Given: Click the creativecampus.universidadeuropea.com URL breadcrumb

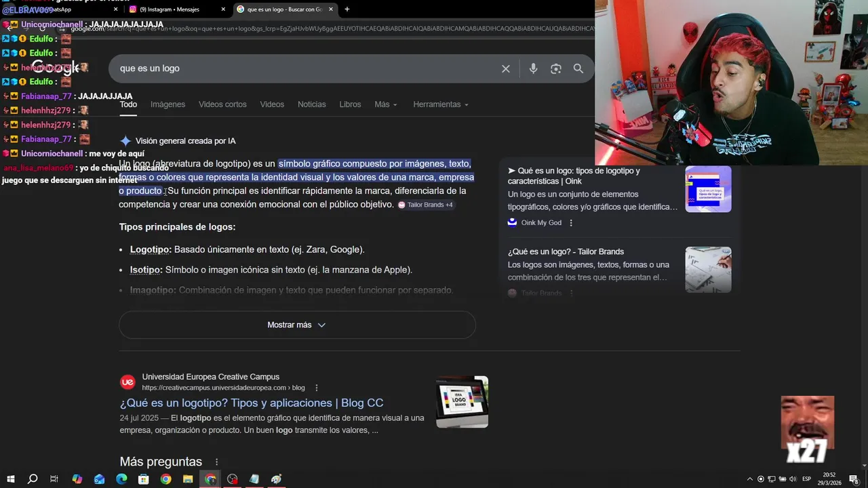Looking at the screenshot, I should [223, 388].
